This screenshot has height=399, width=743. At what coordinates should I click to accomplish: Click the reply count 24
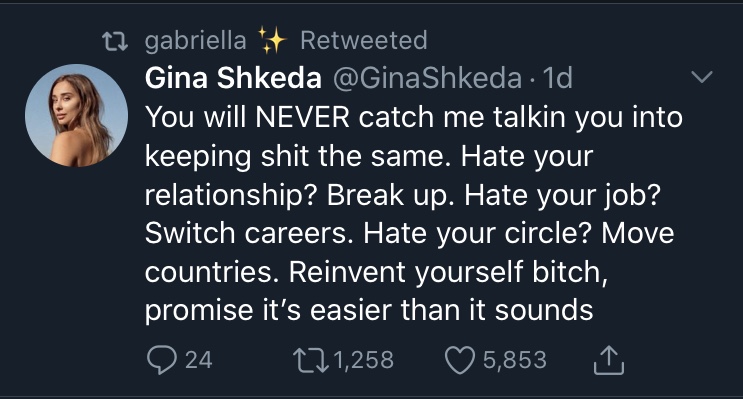click(x=199, y=360)
